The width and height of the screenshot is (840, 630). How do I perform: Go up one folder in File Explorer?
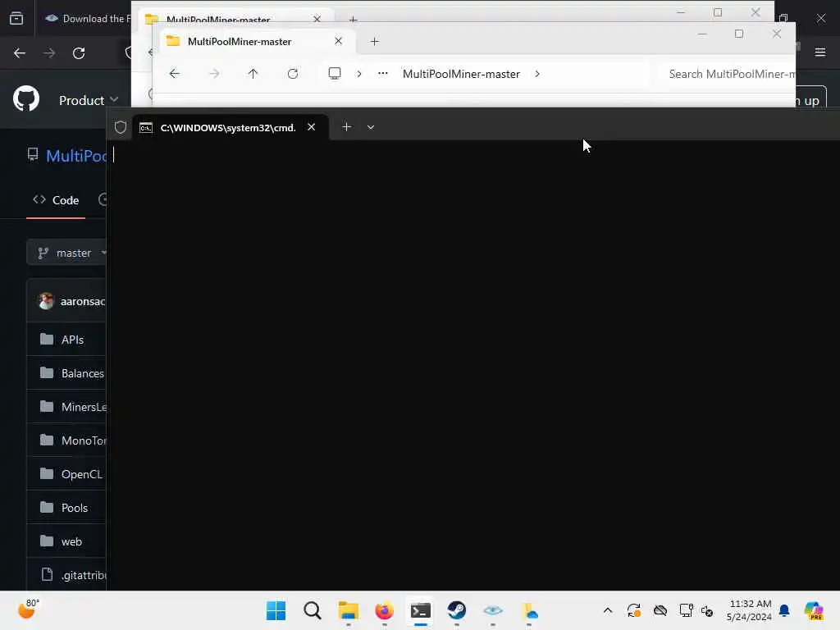point(253,73)
